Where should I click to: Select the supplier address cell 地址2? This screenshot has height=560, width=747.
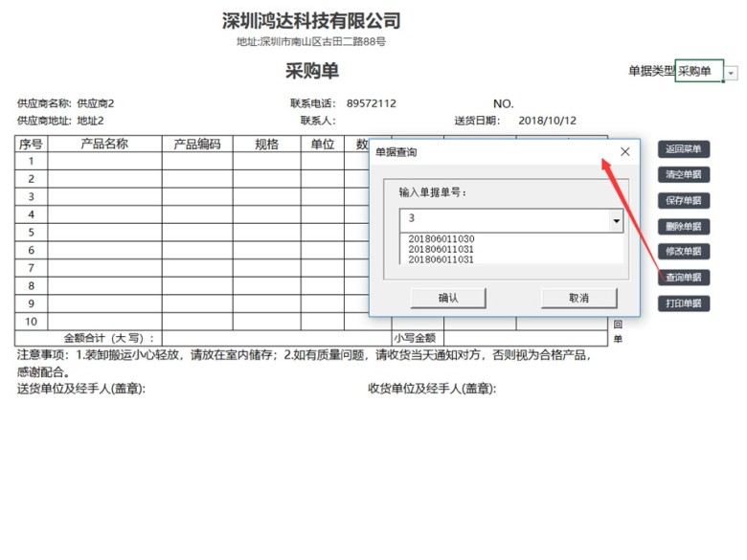coord(90,121)
